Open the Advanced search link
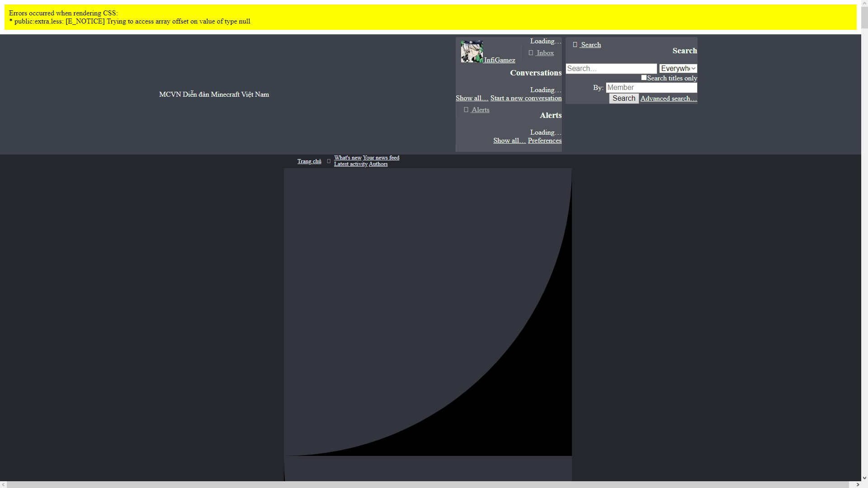This screenshot has height=488, width=868. click(x=668, y=99)
